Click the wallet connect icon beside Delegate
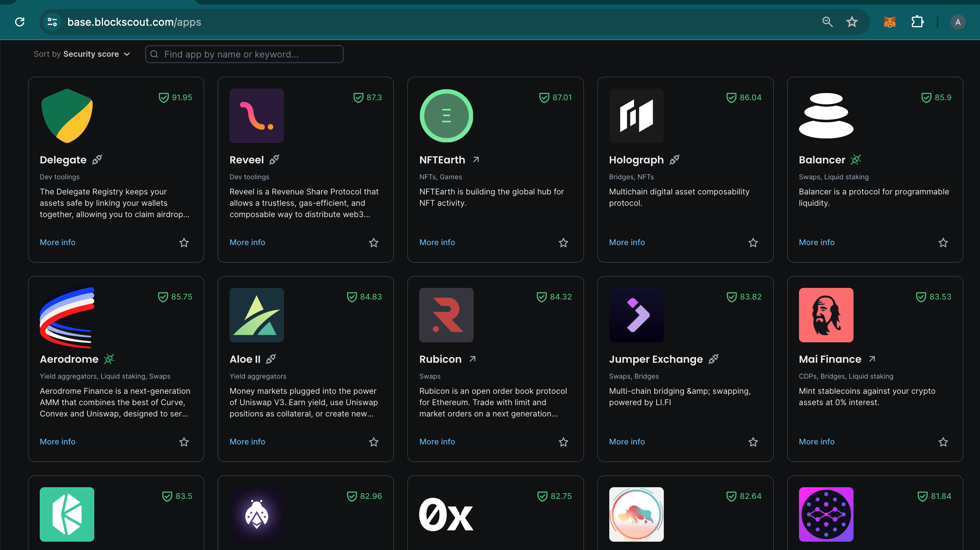 tap(97, 160)
